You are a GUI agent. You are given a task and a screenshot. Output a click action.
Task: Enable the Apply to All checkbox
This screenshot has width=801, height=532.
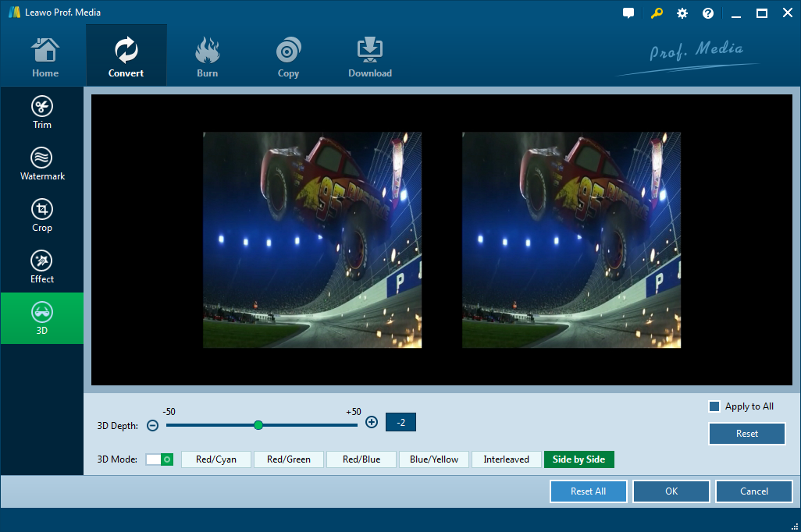pos(714,406)
